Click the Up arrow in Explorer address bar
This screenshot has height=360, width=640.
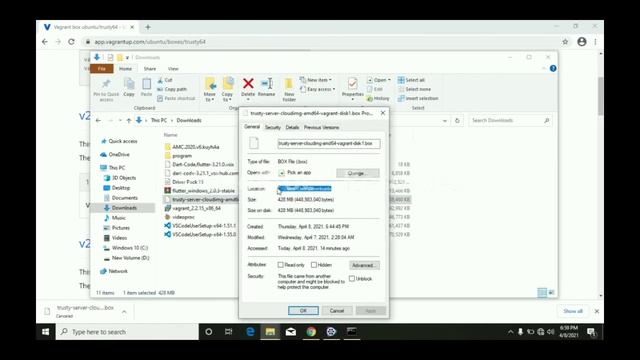(129, 120)
